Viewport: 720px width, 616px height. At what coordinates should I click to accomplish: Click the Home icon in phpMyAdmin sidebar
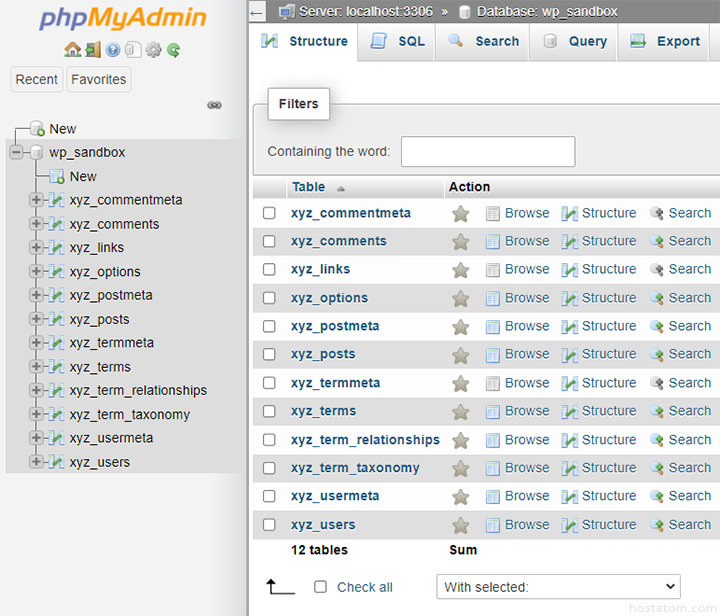(72, 49)
